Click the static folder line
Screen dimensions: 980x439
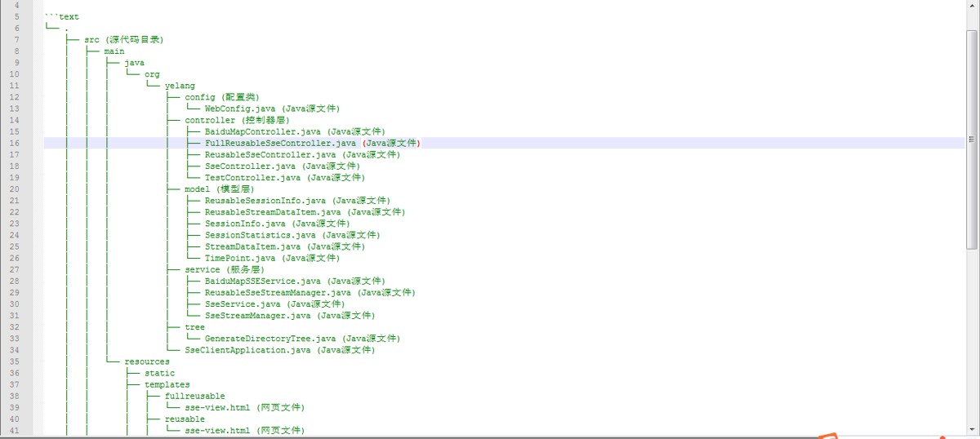coord(159,372)
